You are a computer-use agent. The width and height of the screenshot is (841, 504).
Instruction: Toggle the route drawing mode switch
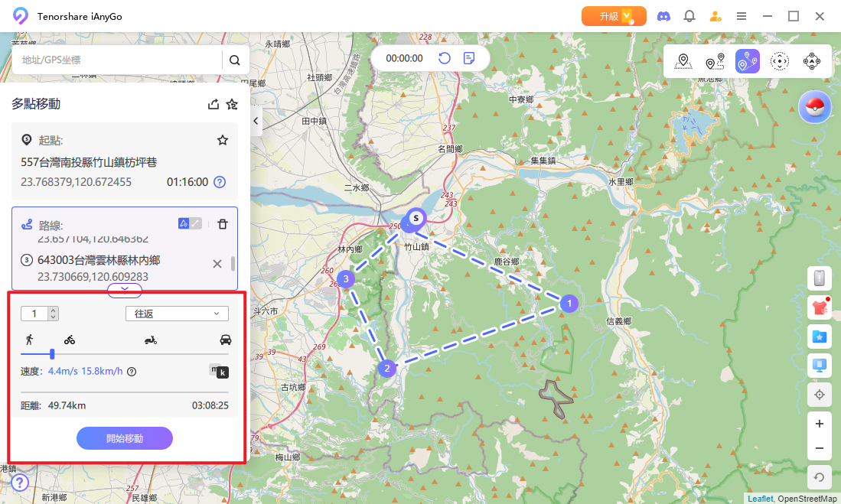[x=190, y=223]
